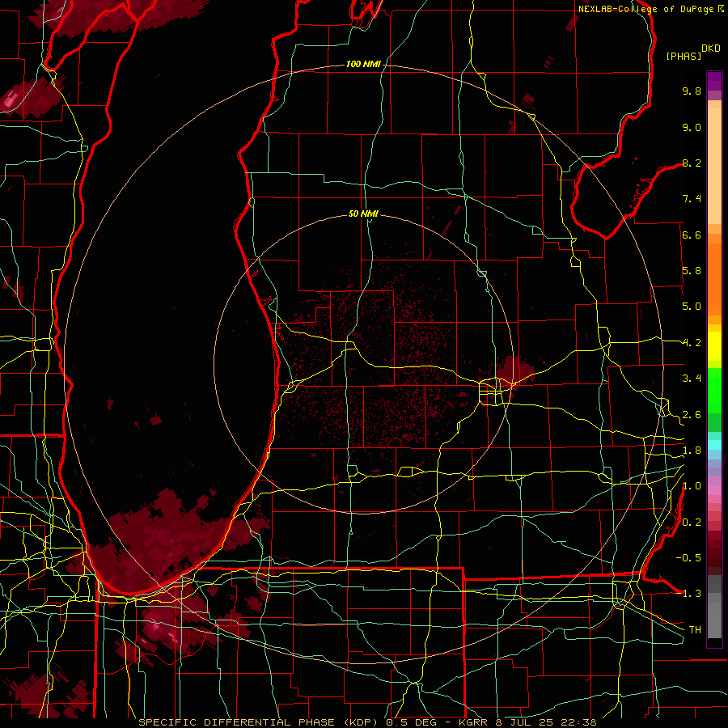
Task: Pick the purple band at the top of the color bar
Action: click(714, 81)
